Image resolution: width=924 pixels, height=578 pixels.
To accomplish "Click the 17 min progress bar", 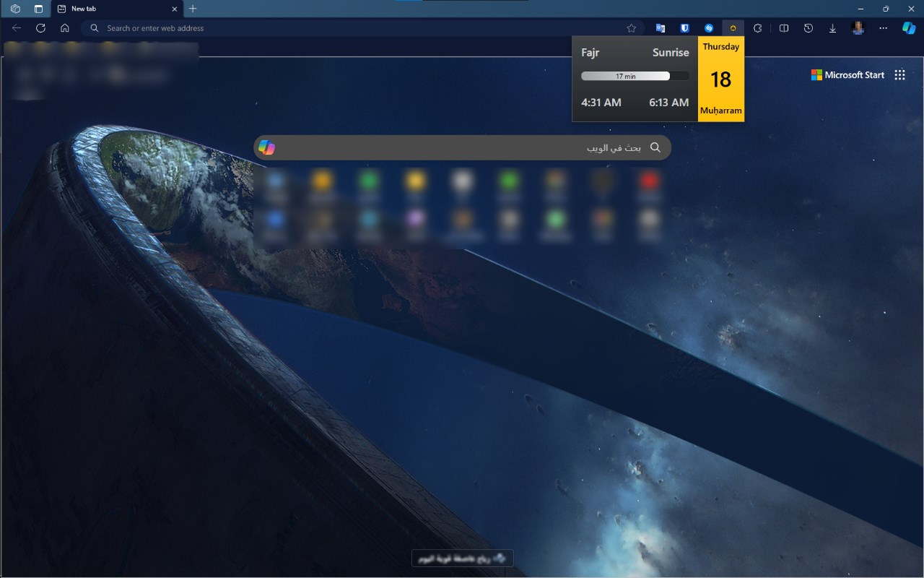I will (635, 76).
